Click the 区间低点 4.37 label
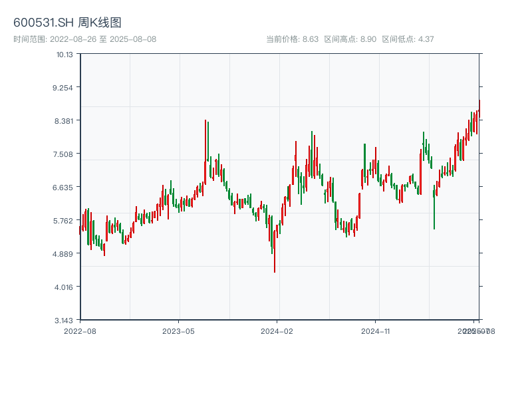 click(x=408, y=39)
